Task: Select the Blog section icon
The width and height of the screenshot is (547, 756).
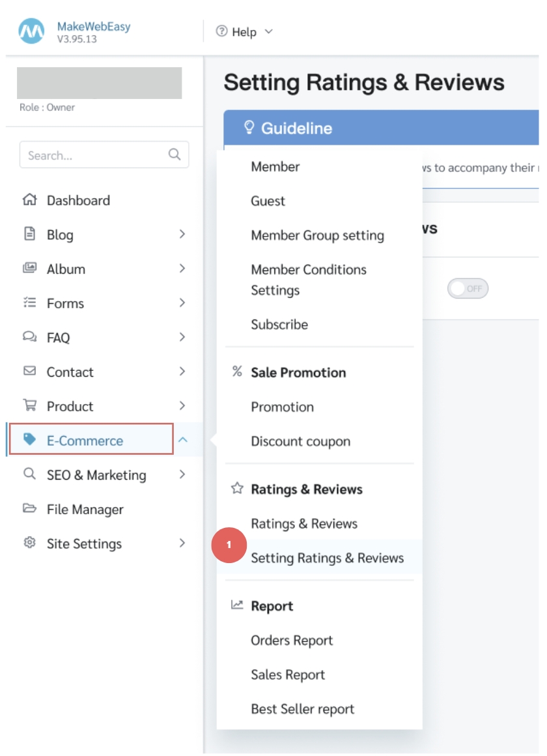Action: (29, 235)
